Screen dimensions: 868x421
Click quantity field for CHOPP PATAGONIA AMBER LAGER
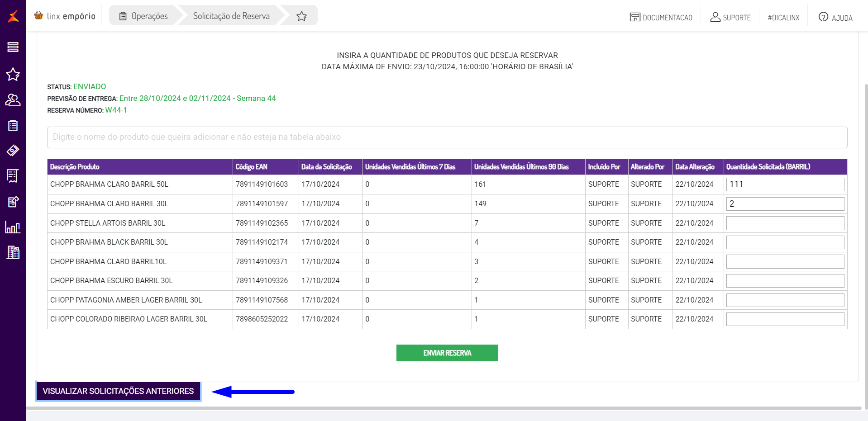(x=785, y=300)
